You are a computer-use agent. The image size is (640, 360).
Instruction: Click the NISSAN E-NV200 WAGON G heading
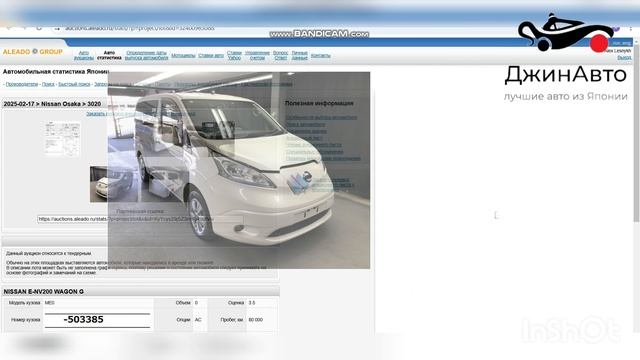44,291
